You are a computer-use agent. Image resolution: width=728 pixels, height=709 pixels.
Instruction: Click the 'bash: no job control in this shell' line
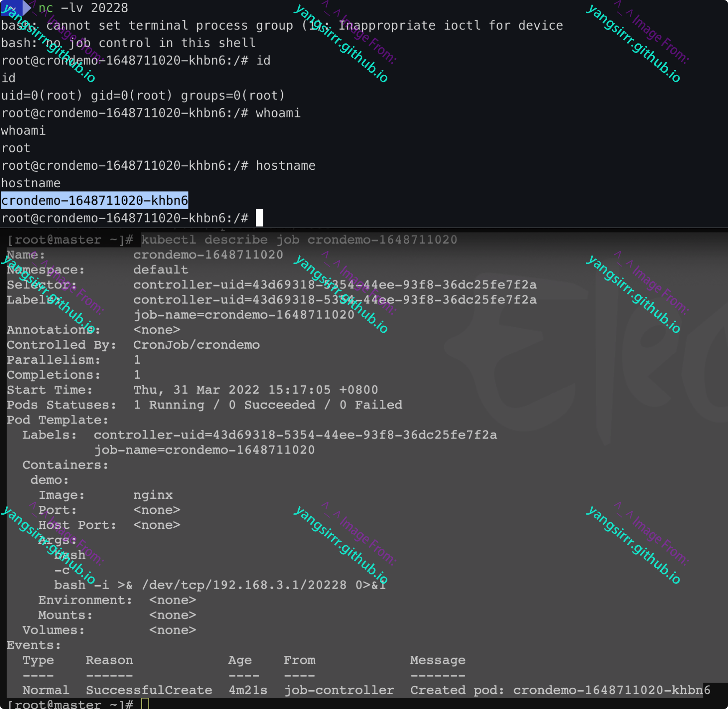click(128, 43)
